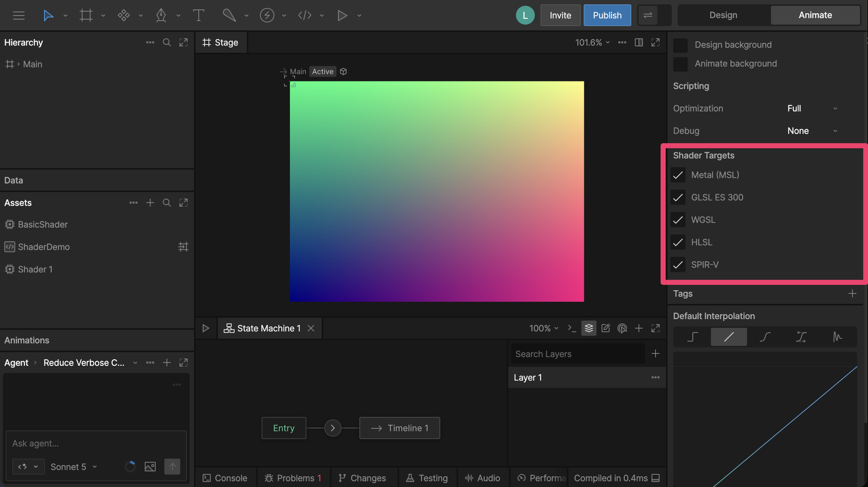The image size is (868, 487).
Task: Select the brush tool in toolbar
Action: tap(229, 15)
